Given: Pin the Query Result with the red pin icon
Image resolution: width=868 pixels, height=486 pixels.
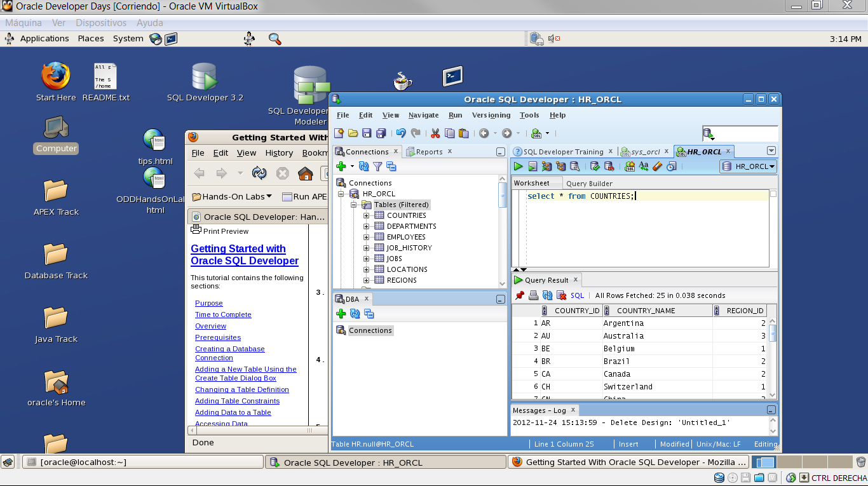Looking at the screenshot, I should tap(519, 295).
